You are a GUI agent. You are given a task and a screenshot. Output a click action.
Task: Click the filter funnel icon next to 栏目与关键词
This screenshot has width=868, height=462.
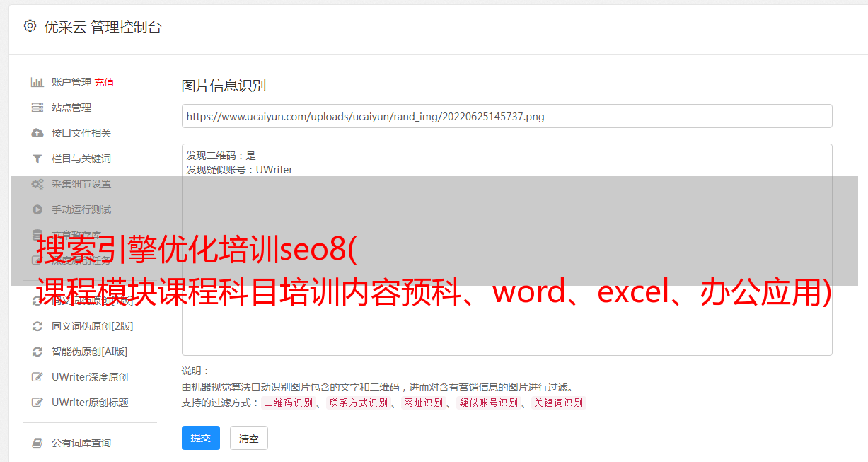coord(37,158)
